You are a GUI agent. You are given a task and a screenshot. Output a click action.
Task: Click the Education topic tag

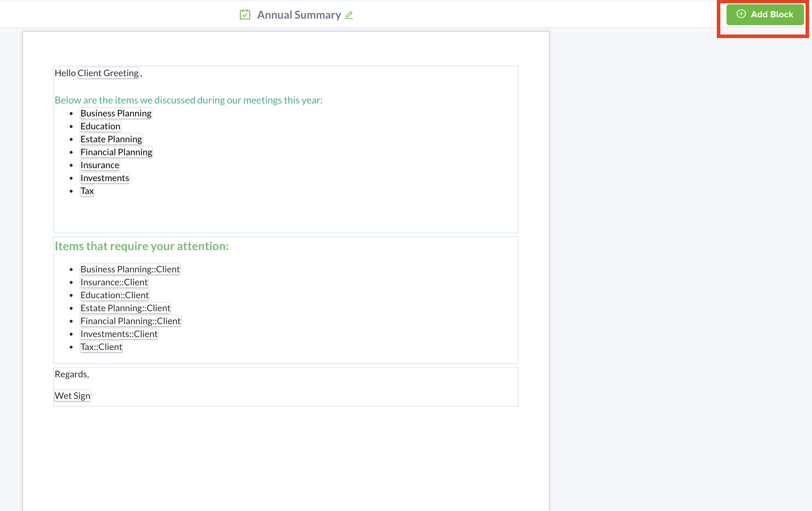coord(101,125)
